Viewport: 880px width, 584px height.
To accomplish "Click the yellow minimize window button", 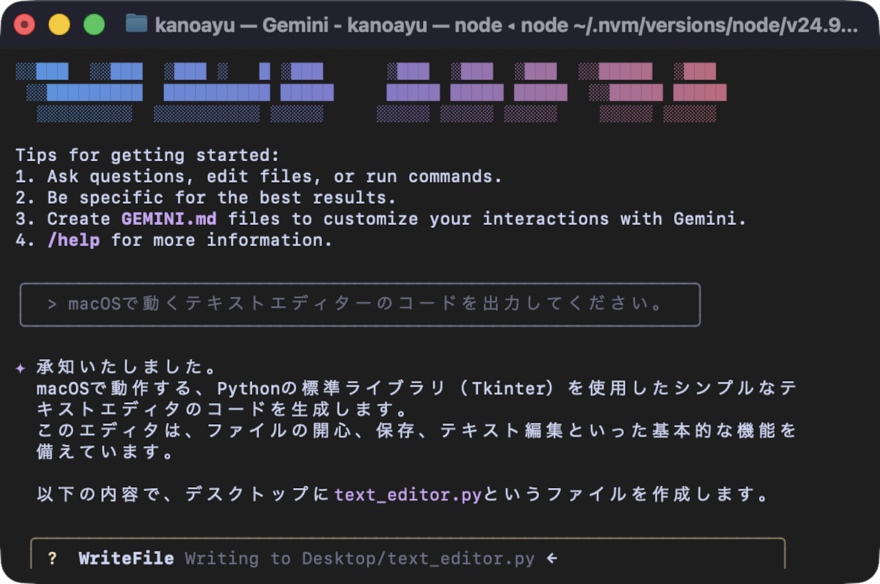I will click(x=60, y=25).
